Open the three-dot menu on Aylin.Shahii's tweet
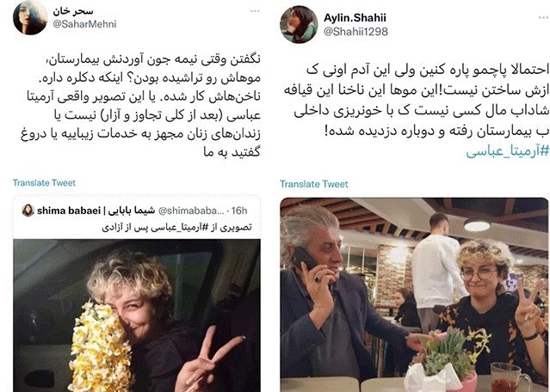The image size is (550, 392). tap(544, 17)
